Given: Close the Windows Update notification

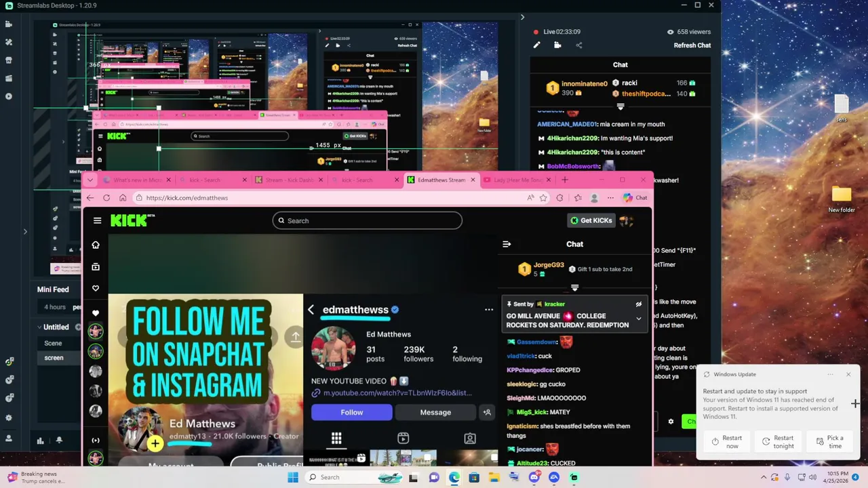Looking at the screenshot, I should click(x=848, y=374).
